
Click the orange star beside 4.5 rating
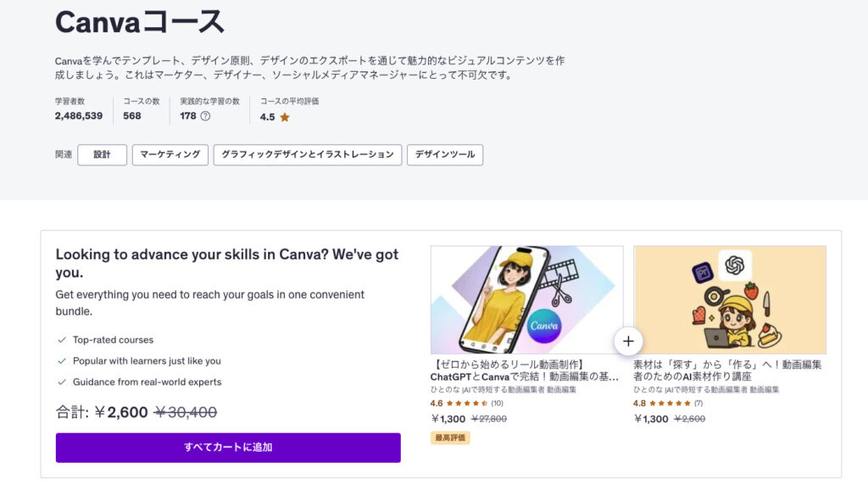(285, 117)
